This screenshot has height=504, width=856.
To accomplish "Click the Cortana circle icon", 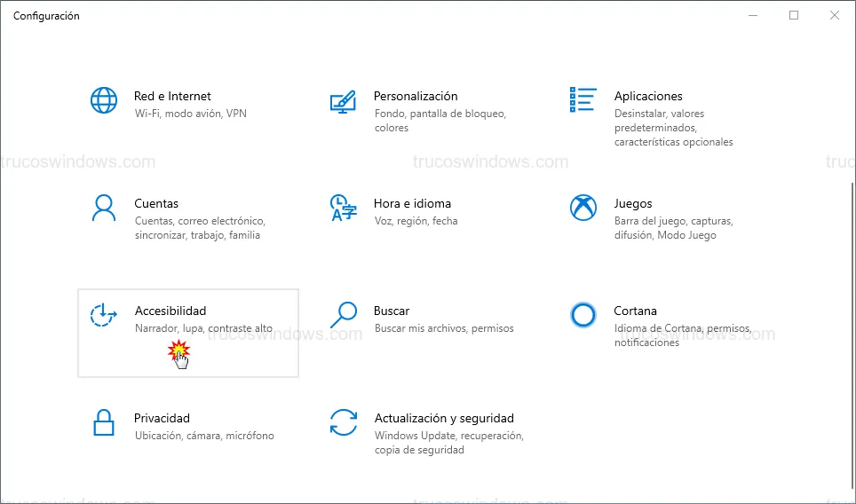I will tap(583, 315).
